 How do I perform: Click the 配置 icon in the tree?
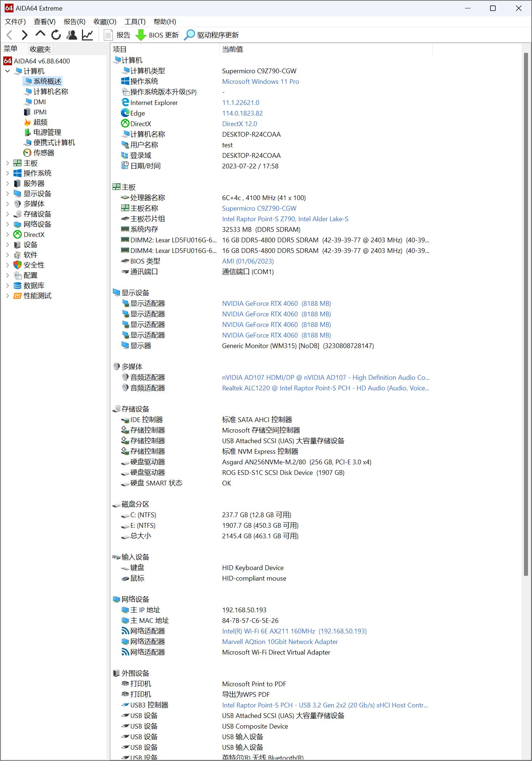pos(17,275)
